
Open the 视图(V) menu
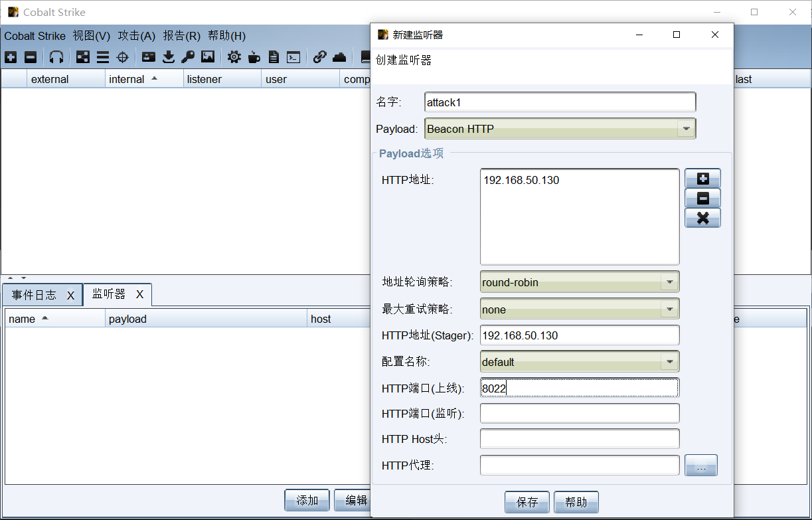pos(92,36)
